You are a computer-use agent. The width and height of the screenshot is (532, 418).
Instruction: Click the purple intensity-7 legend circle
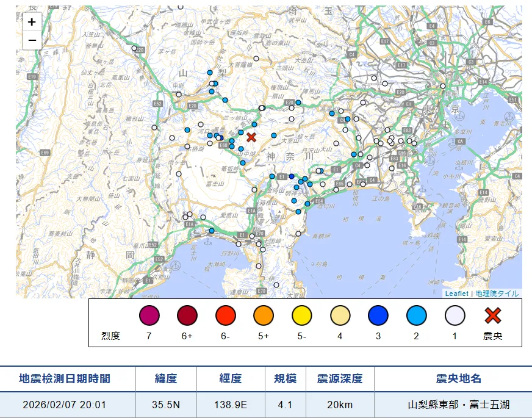(x=148, y=316)
